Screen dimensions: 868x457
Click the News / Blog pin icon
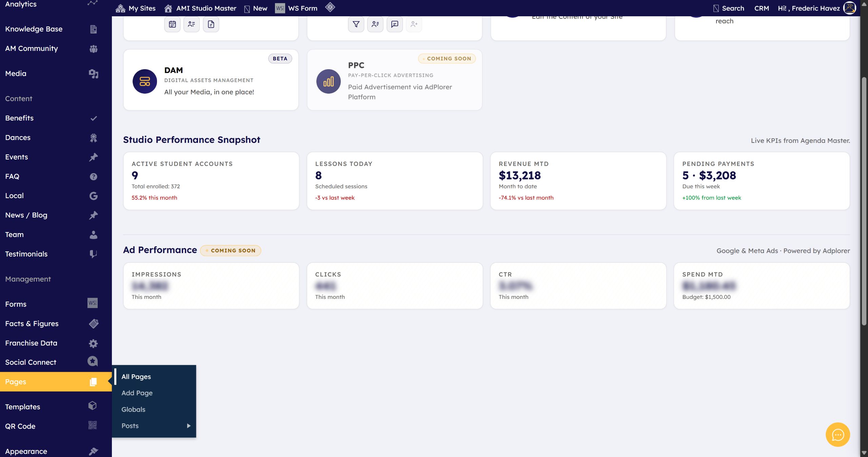pyautogui.click(x=93, y=215)
